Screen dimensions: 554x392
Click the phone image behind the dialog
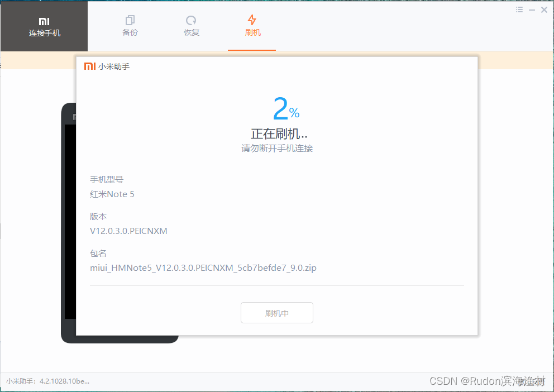point(69,222)
